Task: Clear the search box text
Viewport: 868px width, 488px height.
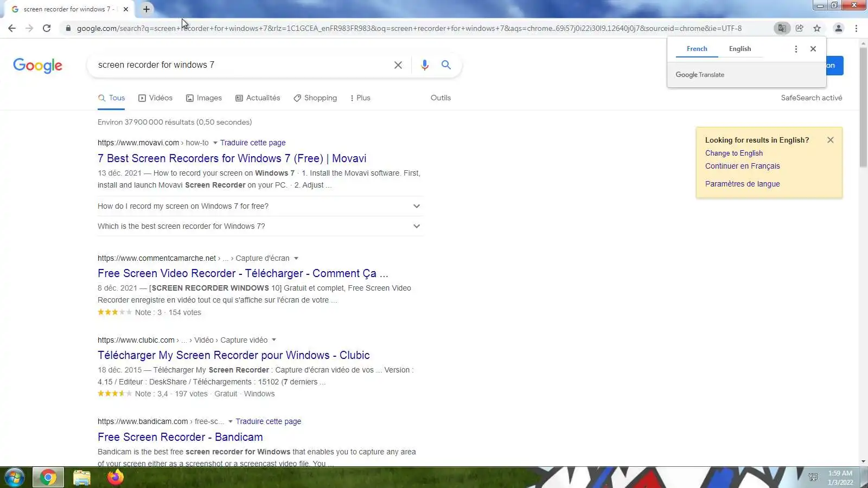Action: [x=398, y=65]
